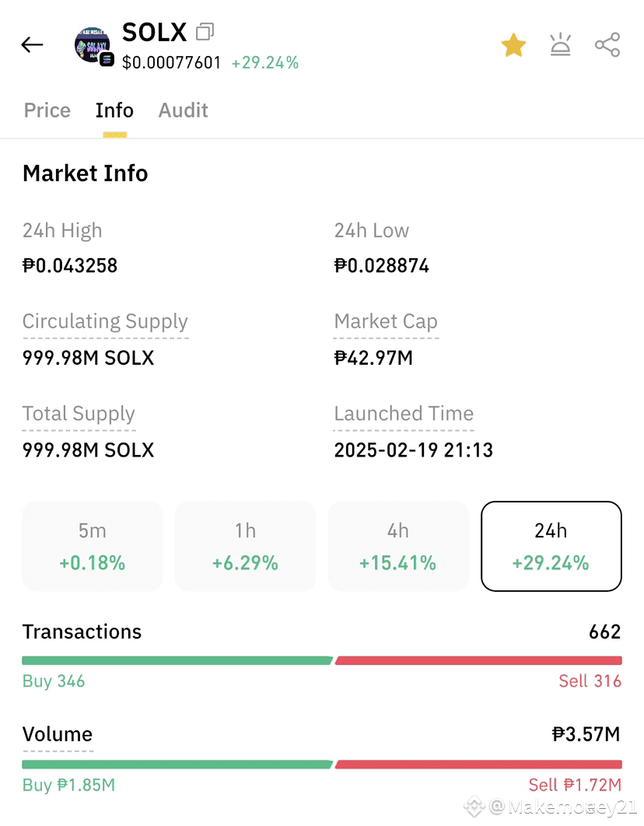This screenshot has width=644, height=826.
Task: Select the 24h timeframe card
Action: [x=551, y=546]
